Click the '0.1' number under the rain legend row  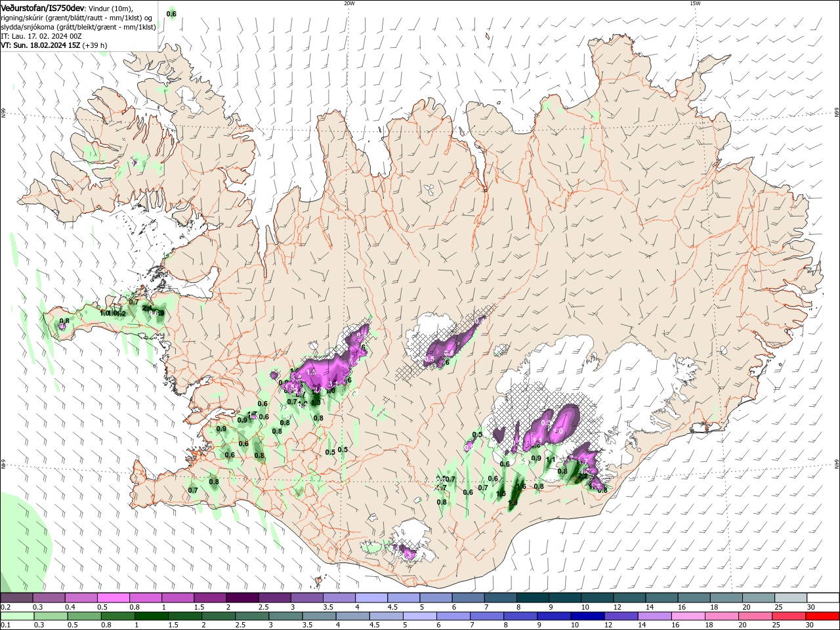click(5, 625)
